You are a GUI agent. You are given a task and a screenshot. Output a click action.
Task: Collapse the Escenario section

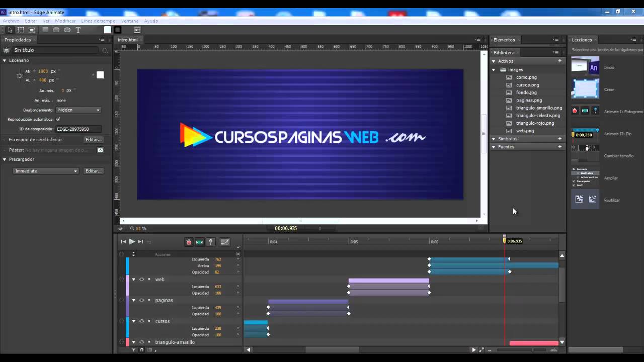pos(5,60)
